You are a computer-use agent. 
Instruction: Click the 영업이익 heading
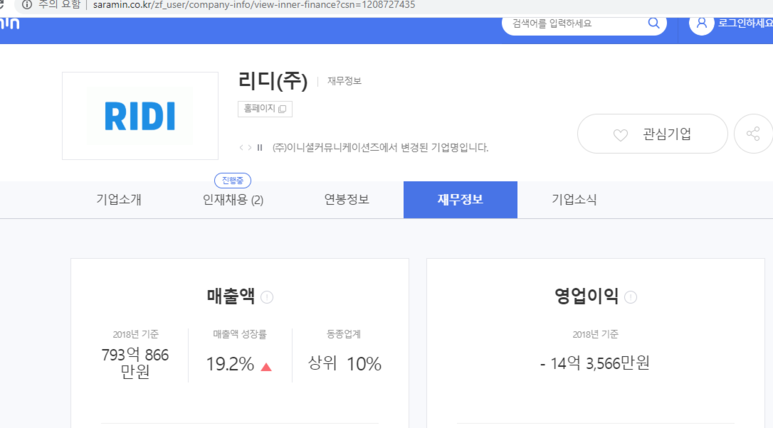point(586,296)
